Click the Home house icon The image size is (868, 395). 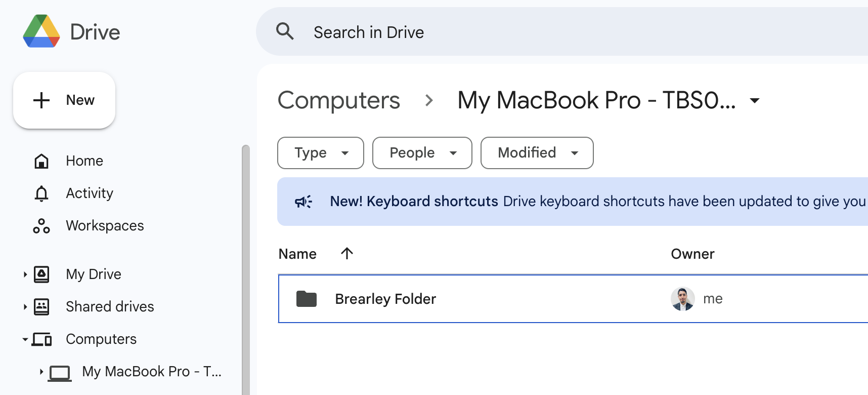tap(41, 161)
